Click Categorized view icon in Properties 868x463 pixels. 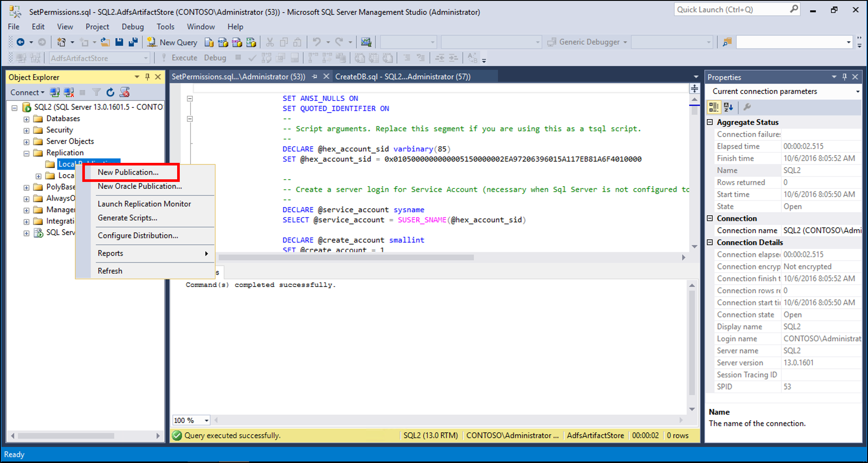point(714,107)
